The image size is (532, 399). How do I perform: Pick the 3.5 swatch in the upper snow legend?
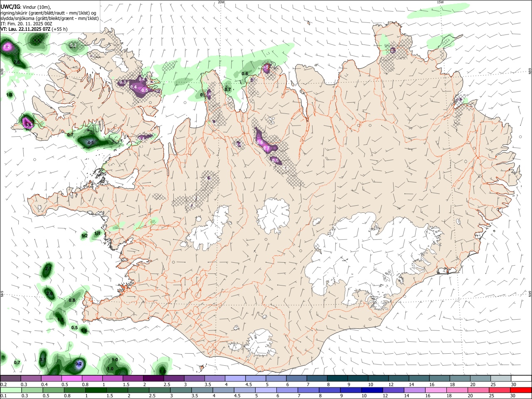214,378
